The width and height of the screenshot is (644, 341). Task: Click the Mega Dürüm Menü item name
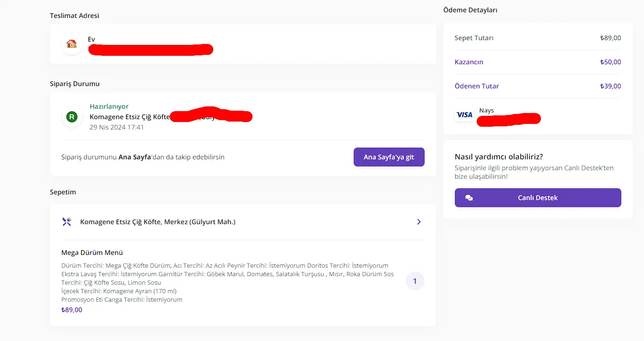click(92, 253)
